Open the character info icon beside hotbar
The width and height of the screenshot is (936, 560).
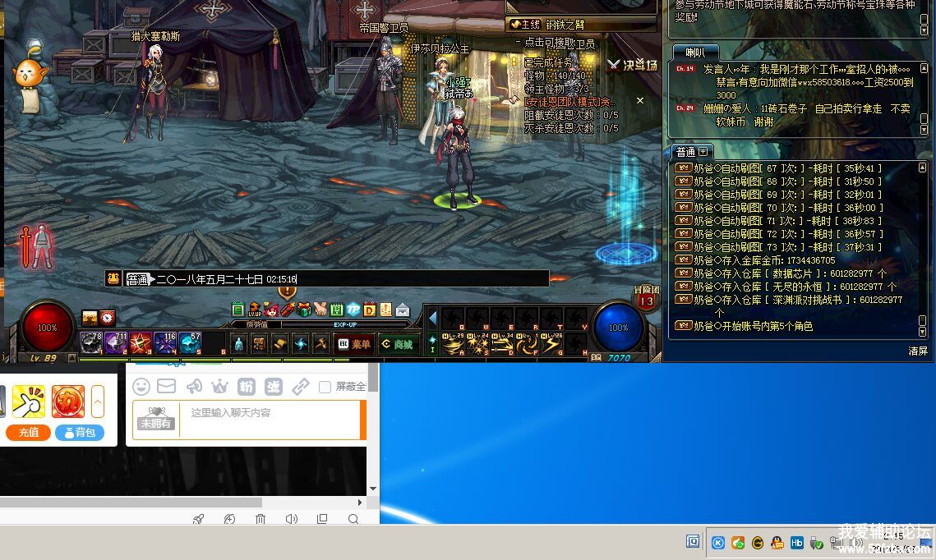tap(239, 344)
